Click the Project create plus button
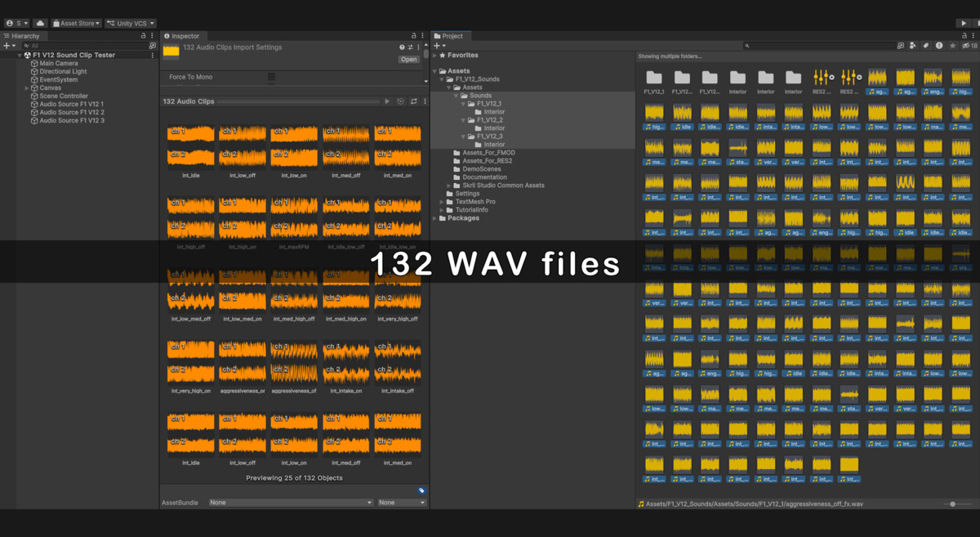This screenshot has width=980, height=537. pos(439,46)
